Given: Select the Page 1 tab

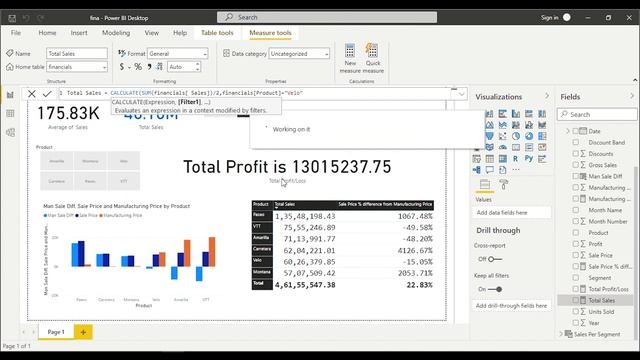Looking at the screenshot, I should click(x=56, y=332).
